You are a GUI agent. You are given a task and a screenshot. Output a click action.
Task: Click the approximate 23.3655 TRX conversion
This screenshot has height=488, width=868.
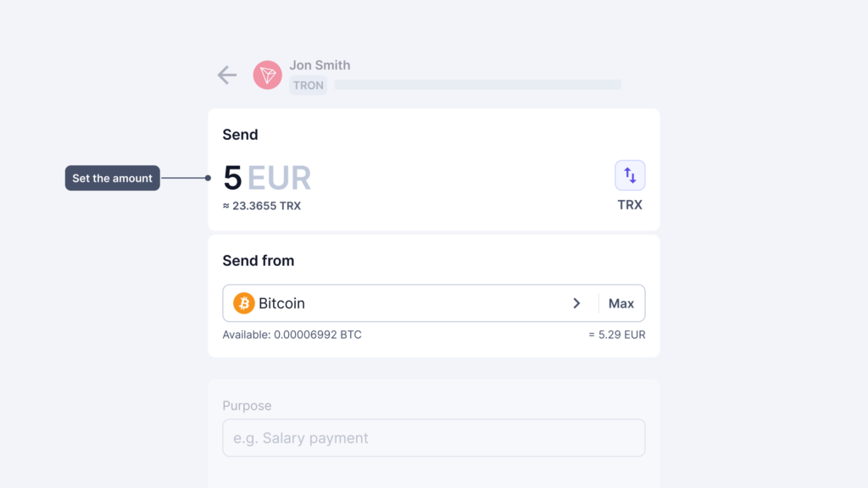pos(262,206)
